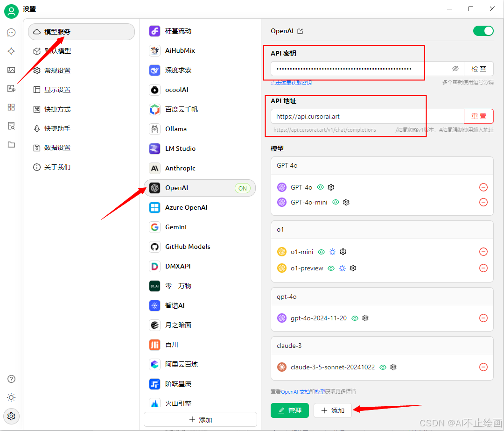
Task: Switch theme with the sun icon
Action: point(11,397)
